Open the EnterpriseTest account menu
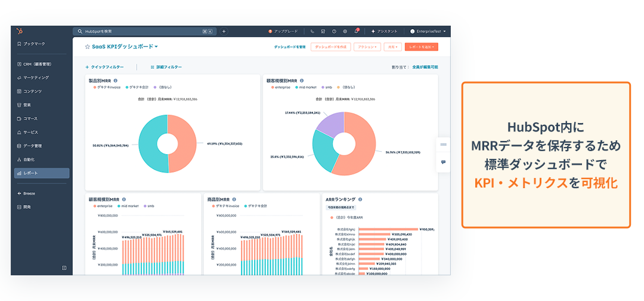This screenshot has height=301, width=644. [429, 31]
